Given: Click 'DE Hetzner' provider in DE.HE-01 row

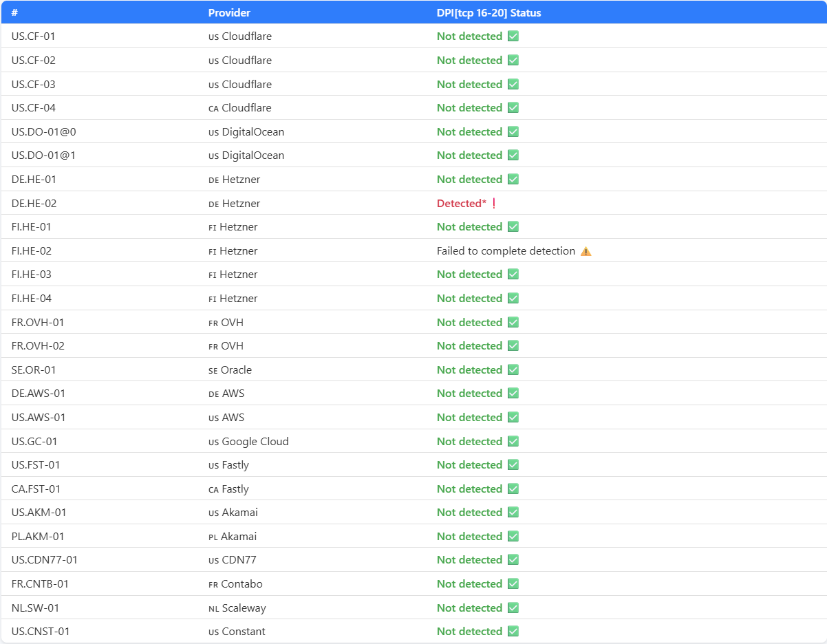Looking at the screenshot, I should (x=235, y=180).
